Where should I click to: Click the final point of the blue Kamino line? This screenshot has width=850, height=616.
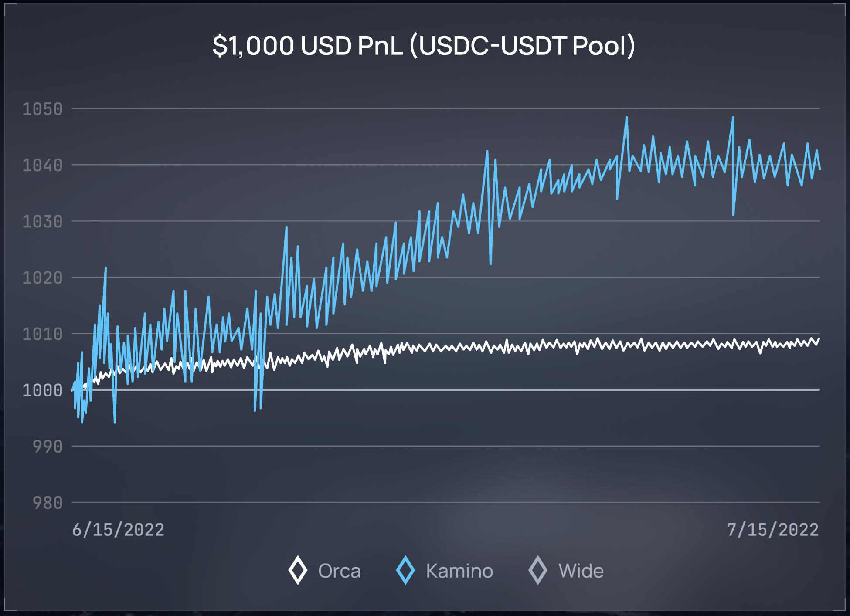click(x=820, y=169)
